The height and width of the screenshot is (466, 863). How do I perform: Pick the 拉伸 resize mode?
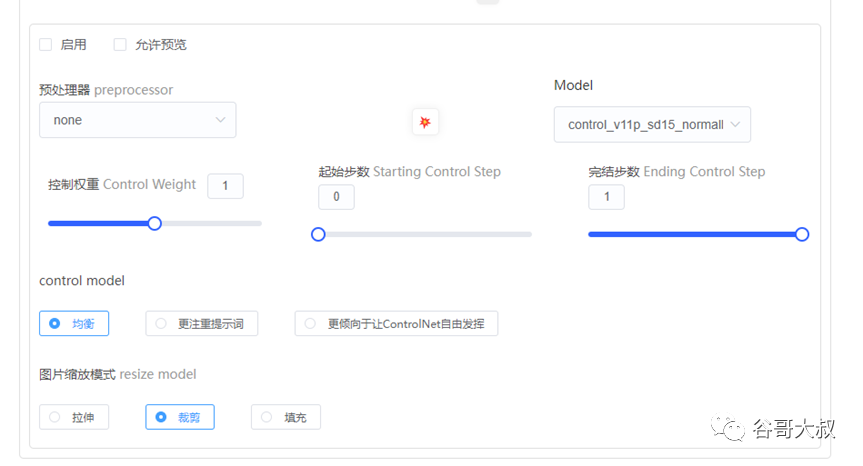click(x=74, y=417)
